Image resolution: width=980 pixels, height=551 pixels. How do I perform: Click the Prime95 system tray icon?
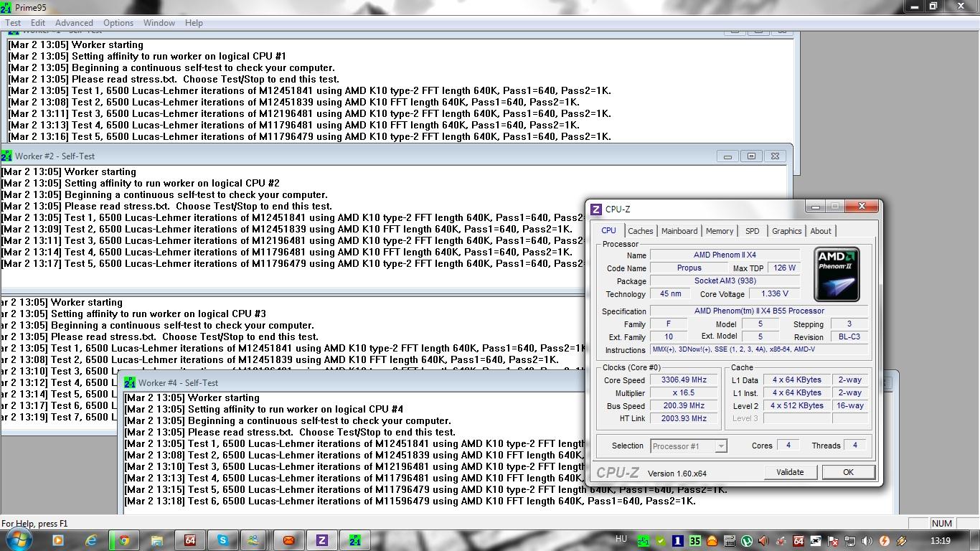[x=644, y=541]
